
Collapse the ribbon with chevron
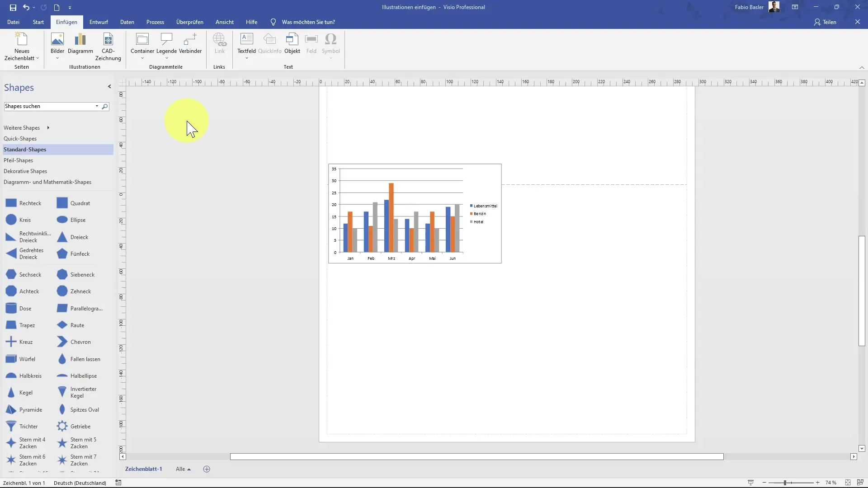862,67
